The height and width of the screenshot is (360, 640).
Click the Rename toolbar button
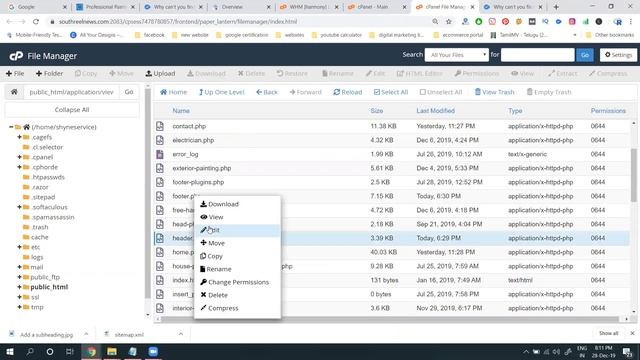(338, 73)
